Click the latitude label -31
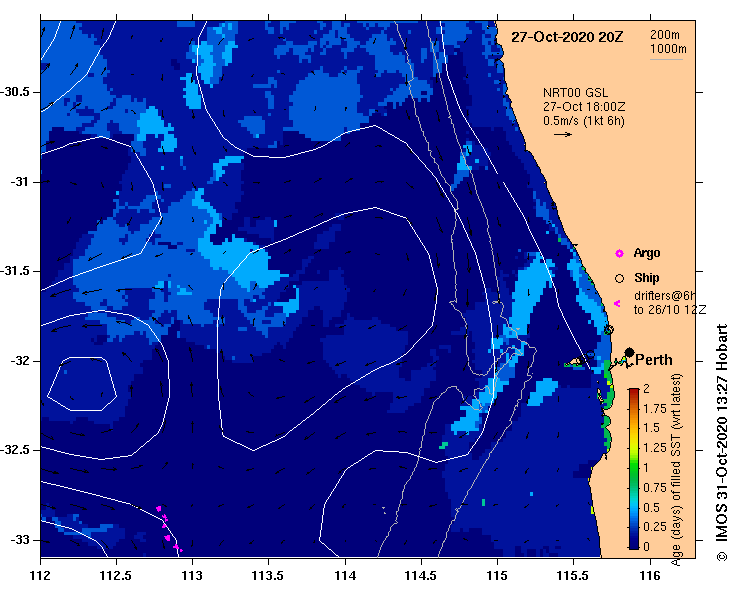739x592 pixels. (x=19, y=182)
